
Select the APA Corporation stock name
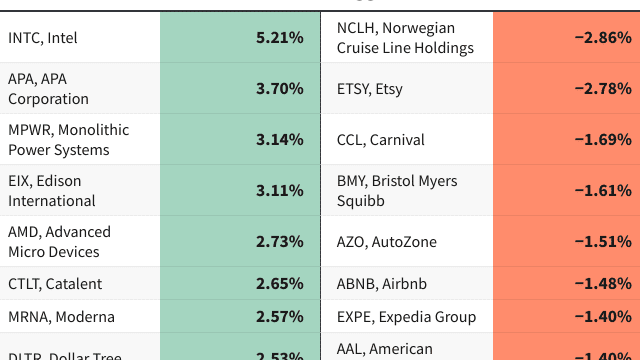pos(48,89)
